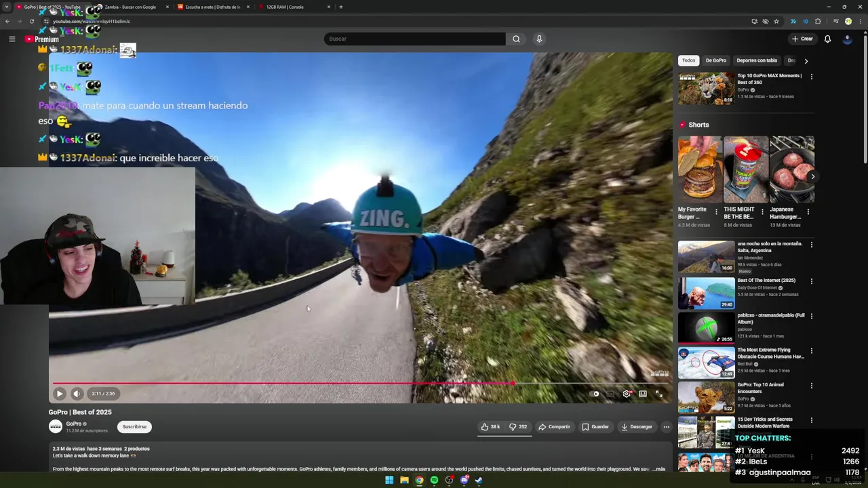Click the search magnifier button
868x488 pixels.
516,39
